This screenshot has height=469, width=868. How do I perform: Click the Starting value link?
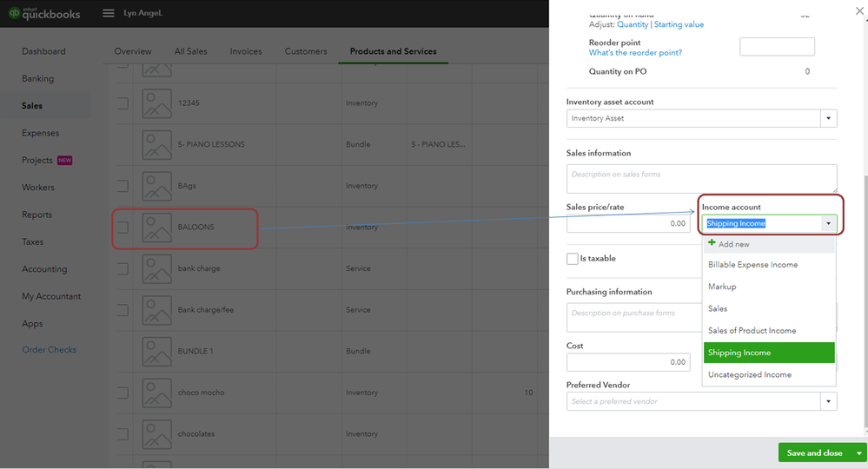tap(679, 24)
